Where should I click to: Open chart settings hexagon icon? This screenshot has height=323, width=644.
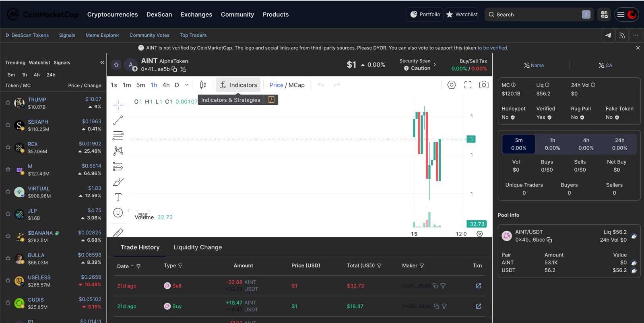point(452,85)
